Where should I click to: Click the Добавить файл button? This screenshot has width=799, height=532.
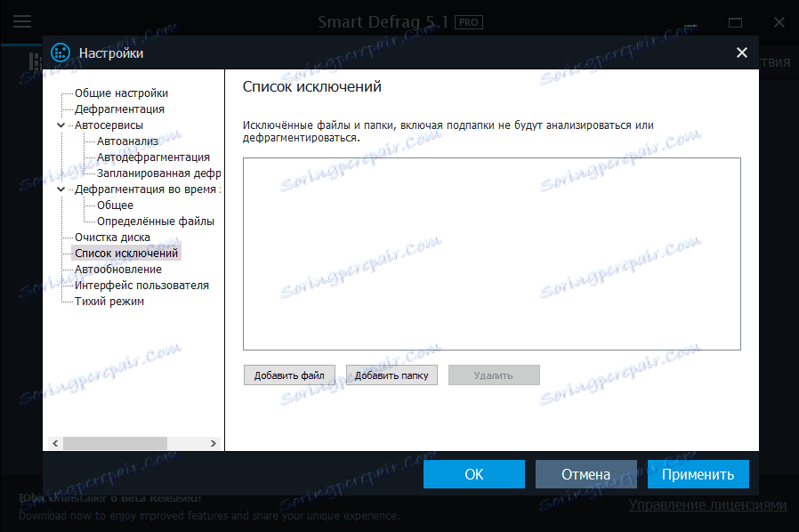[289, 375]
